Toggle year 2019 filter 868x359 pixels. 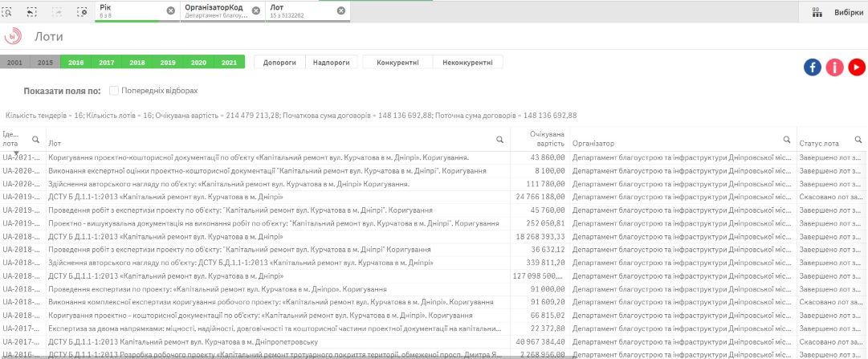[168, 63]
